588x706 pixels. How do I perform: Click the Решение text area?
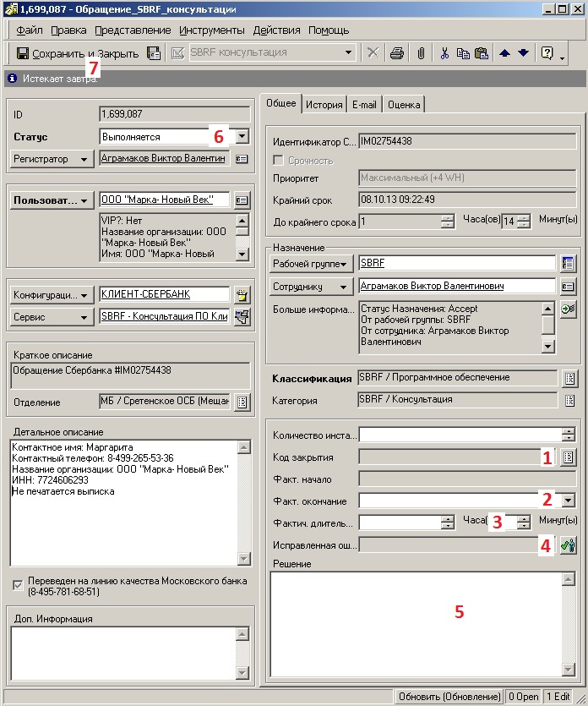416,624
